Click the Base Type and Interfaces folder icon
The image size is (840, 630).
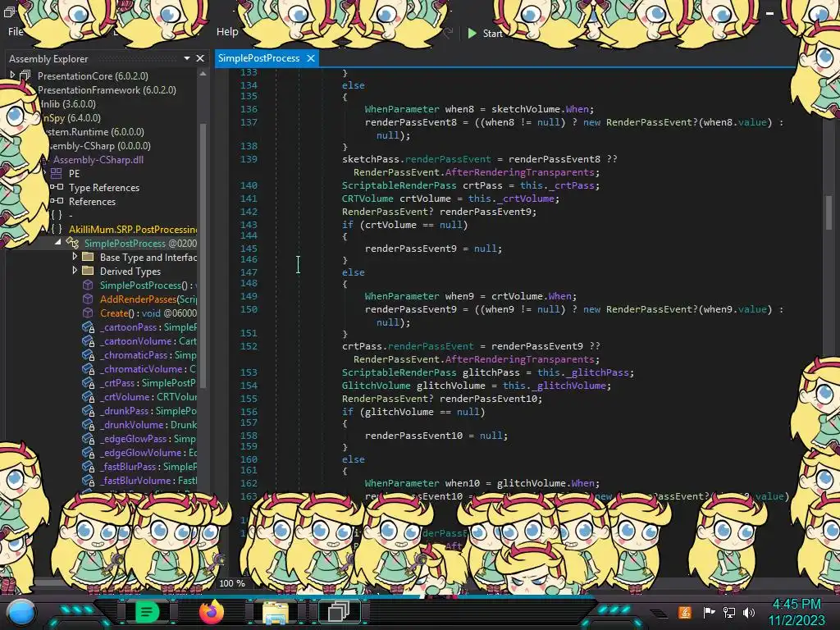click(x=88, y=257)
